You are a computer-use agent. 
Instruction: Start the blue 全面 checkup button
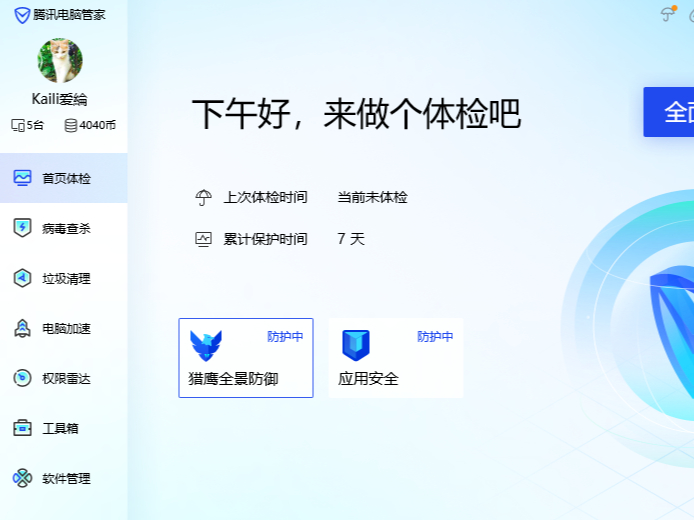click(x=669, y=112)
